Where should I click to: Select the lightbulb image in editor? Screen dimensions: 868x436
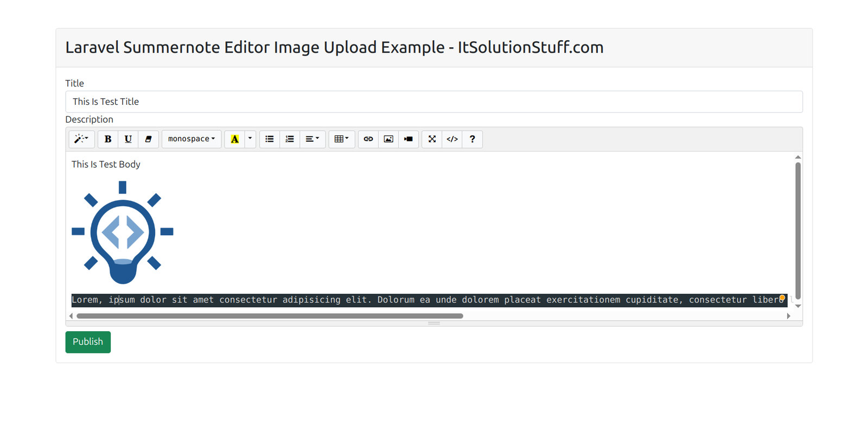[123, 232]
